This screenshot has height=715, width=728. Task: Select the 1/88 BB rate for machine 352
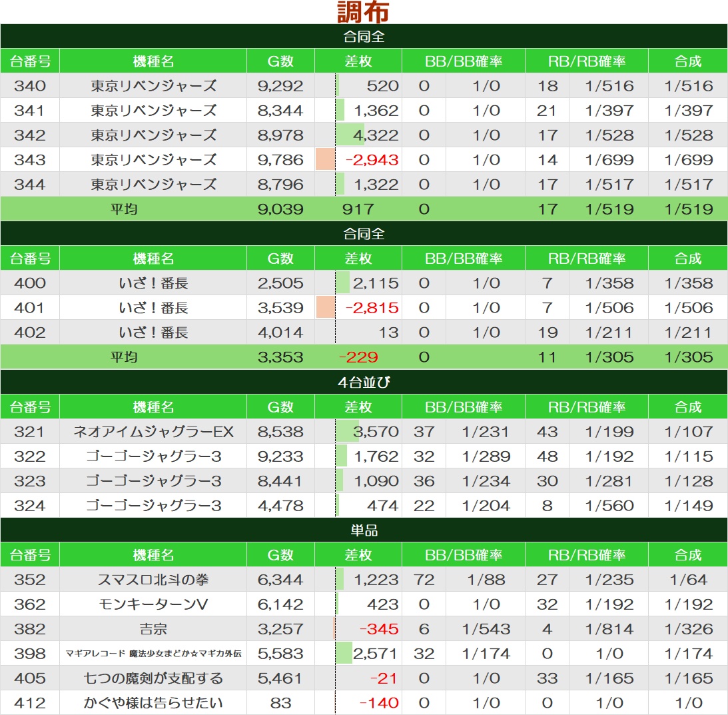(486, 579)
